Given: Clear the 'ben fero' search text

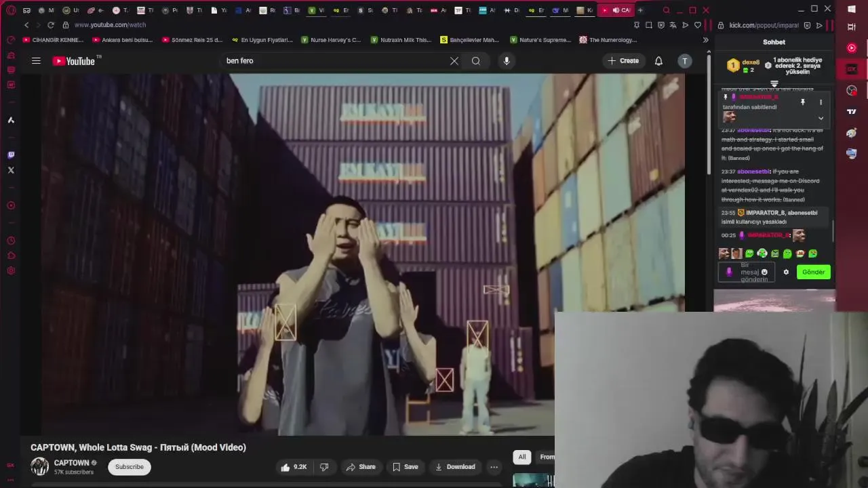Looking at the screenshot, I should point(454,61).
